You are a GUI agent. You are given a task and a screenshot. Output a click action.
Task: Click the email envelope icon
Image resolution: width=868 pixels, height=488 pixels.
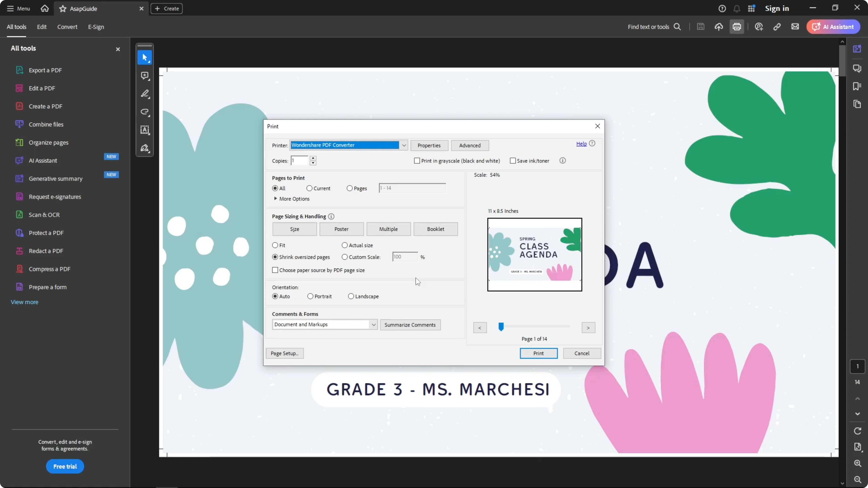(795, 27)
